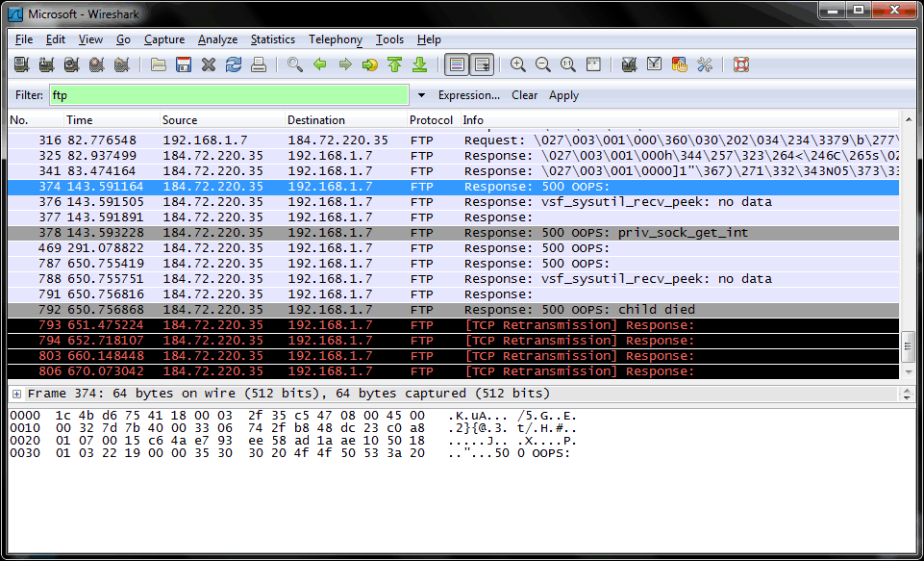Sort packets by Destination column
Screen dimensions: 924x561
pos(346,120)
